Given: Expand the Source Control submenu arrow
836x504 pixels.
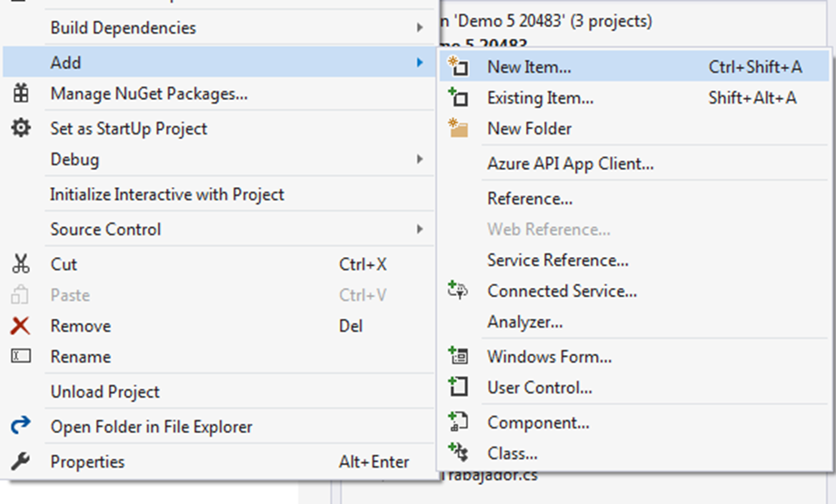Looking at the screenshot, I should [x=420, y=230].
